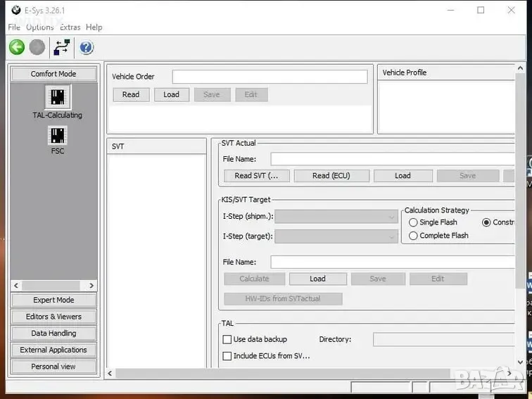The image size is (532, 399).
Task: Choose the Complete Flash radio option
Action: point(413,236)
